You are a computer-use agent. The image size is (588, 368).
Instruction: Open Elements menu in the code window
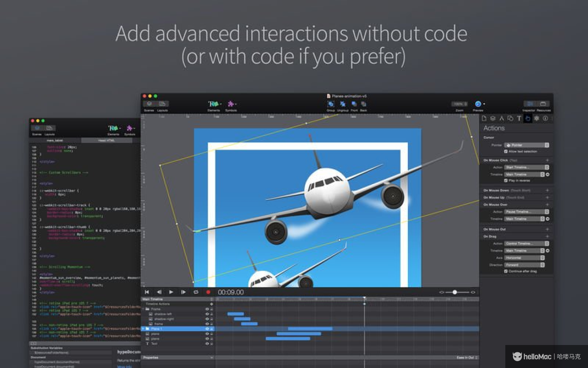click(113, 129)
